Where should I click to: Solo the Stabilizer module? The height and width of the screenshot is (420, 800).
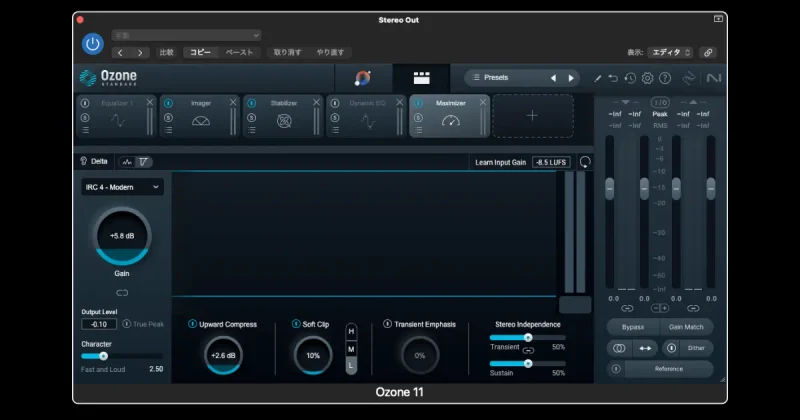[x=252, y=118]
